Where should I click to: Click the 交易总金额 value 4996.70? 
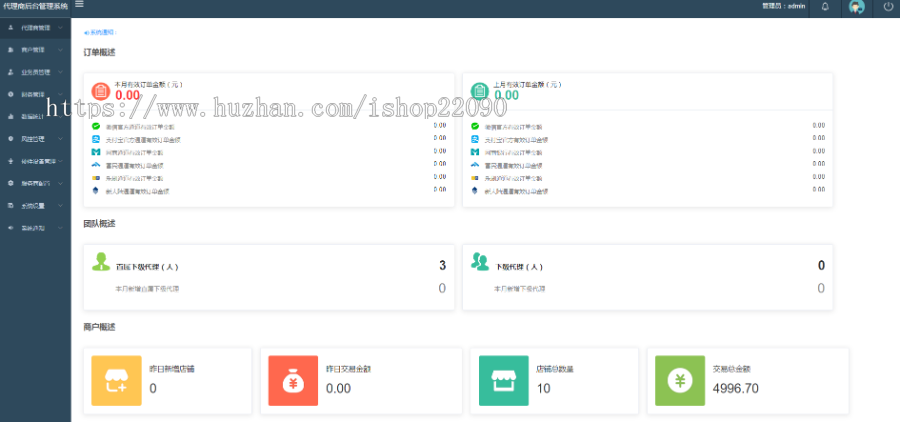[735, 389]
